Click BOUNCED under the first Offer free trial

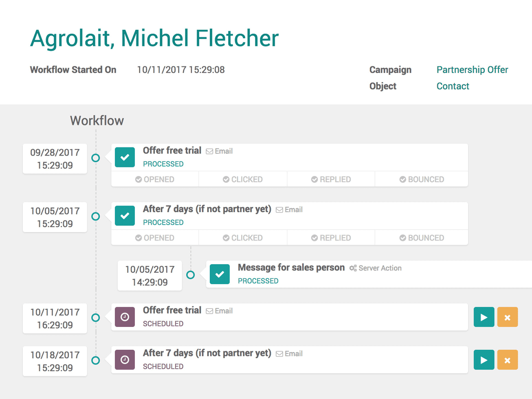(422, 179)
